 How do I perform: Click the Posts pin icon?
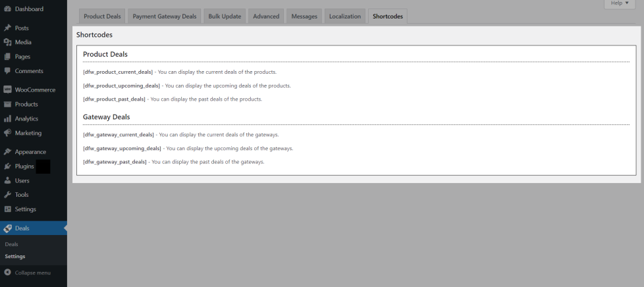coord(7,28)
